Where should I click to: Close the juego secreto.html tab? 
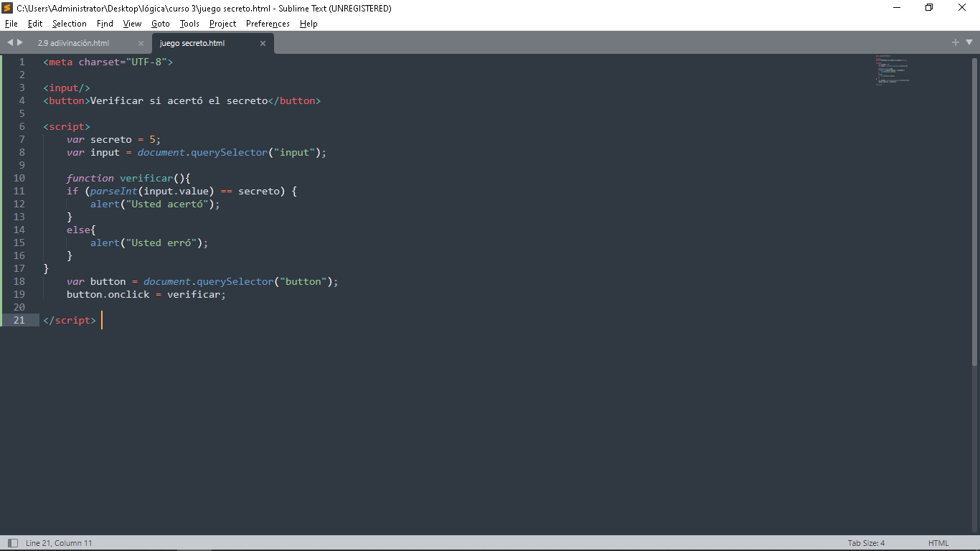pos(263,43)
